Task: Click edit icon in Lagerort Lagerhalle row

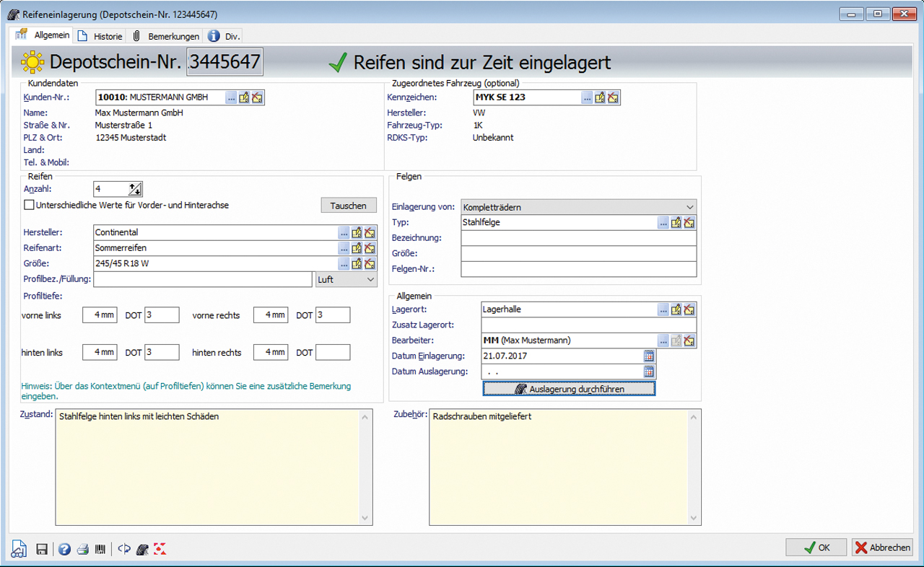Action: [676, 309]
